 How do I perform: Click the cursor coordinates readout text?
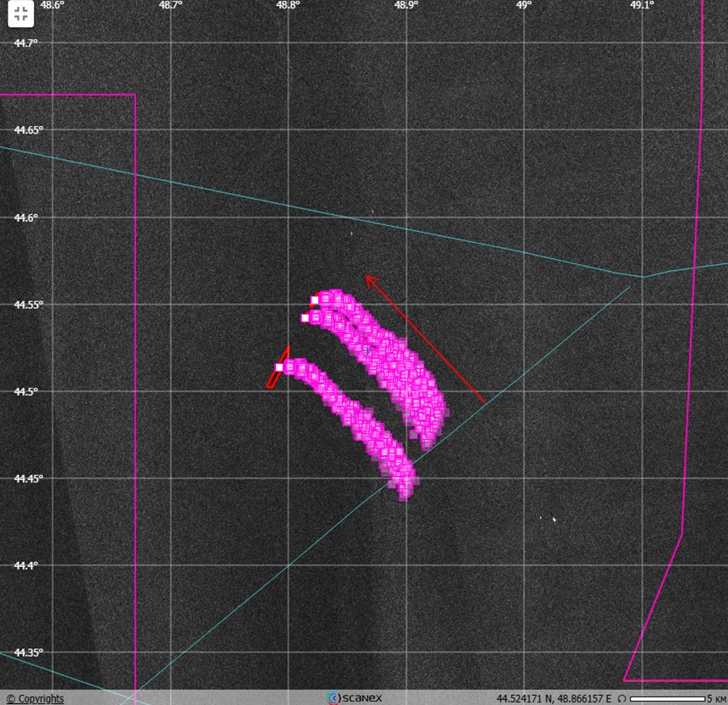click(553, 699)
